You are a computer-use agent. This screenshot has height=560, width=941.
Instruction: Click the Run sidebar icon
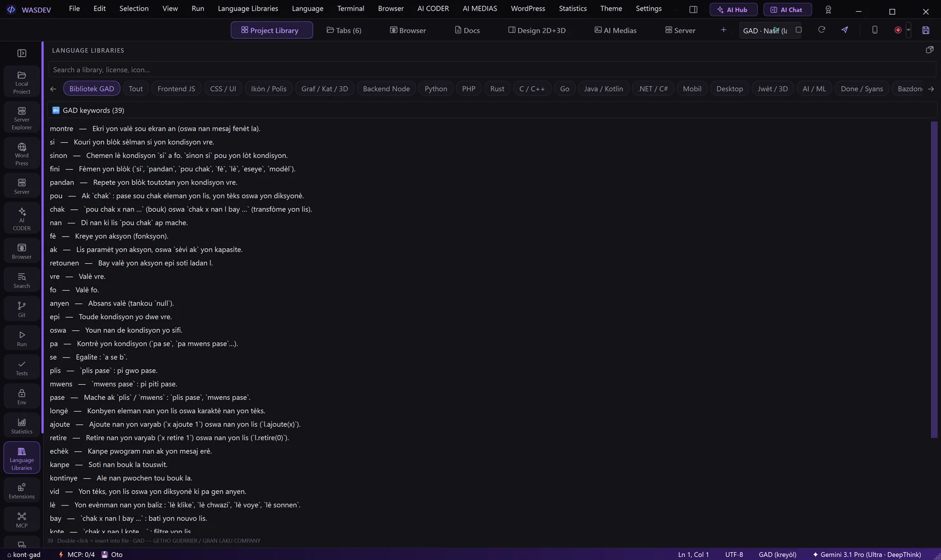(22, 338)
